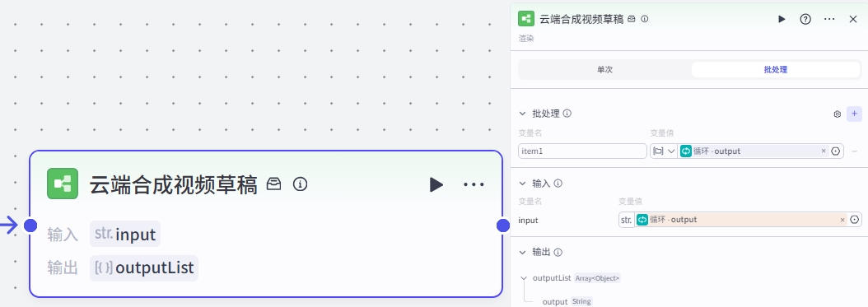Collapse the outputList tree item
Viewport: 868px width, 307px height.
coord(525,278)
